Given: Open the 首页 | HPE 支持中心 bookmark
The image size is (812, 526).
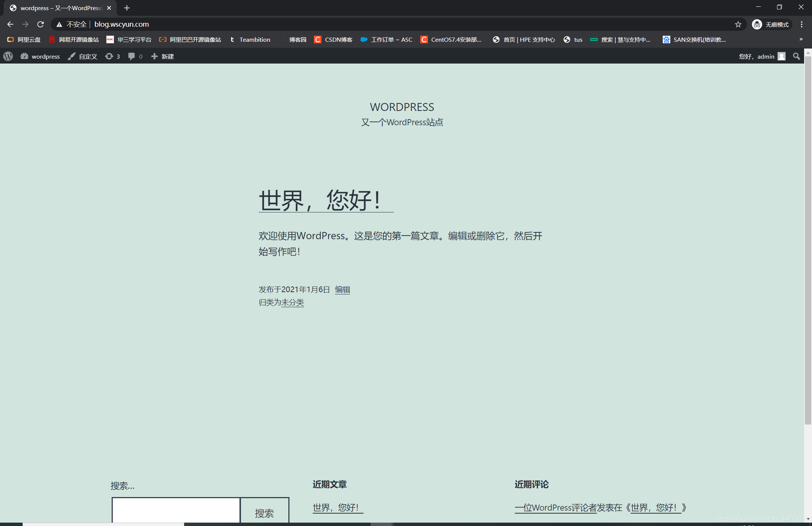Looking at the screenshot, I should [524, 39].
